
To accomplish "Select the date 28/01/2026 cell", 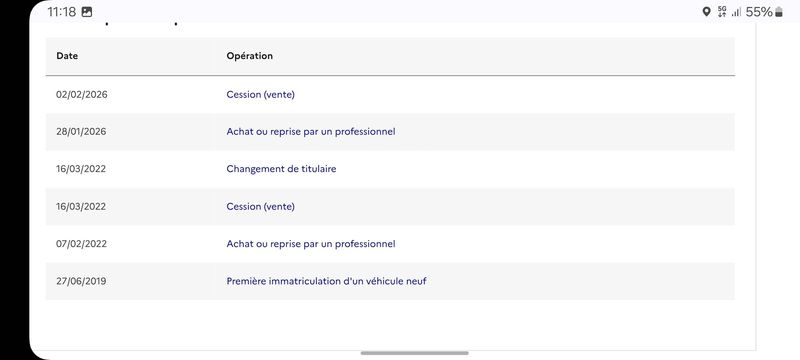I will click(81, 132).
